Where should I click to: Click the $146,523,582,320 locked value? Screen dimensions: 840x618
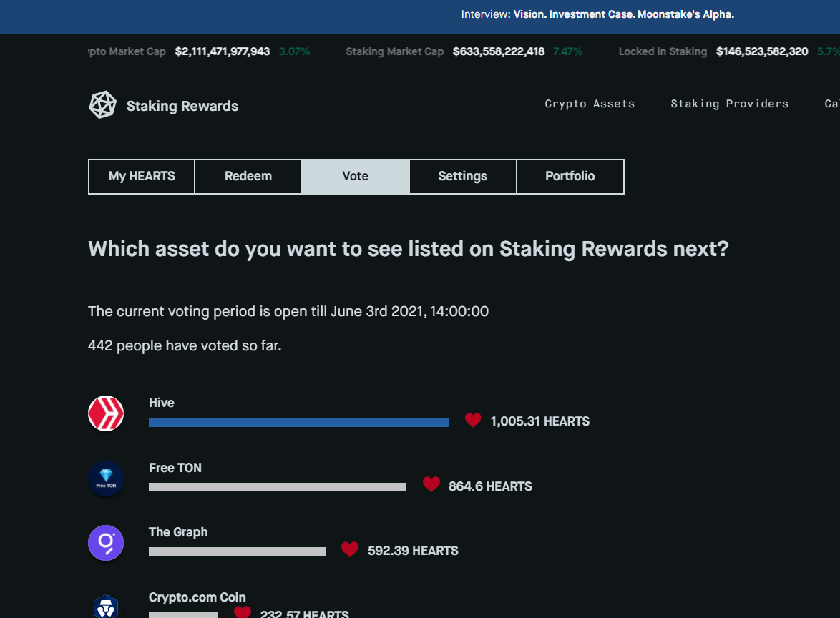click(762, 51)
